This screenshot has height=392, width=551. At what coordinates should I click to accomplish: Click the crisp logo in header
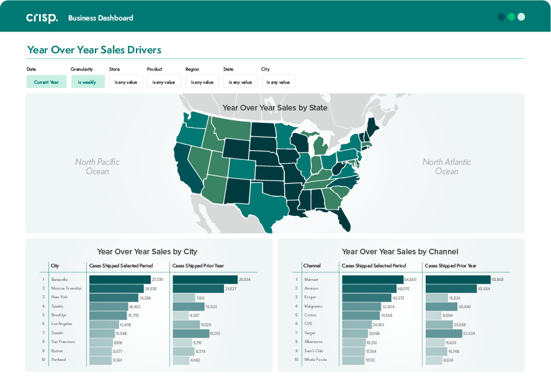(42, 18)
